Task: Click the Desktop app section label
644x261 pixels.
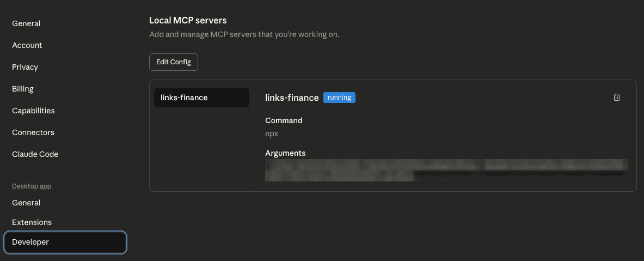Action: coord(32,186)
